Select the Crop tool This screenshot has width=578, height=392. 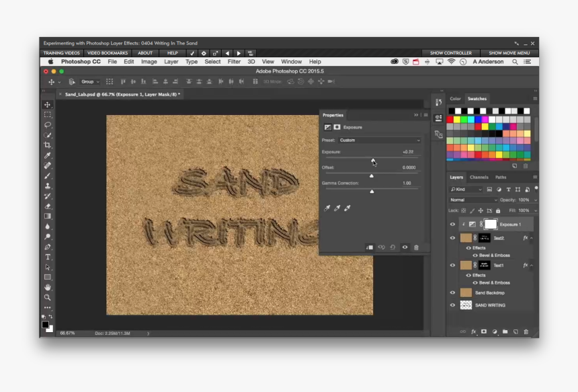click(48, 145)
